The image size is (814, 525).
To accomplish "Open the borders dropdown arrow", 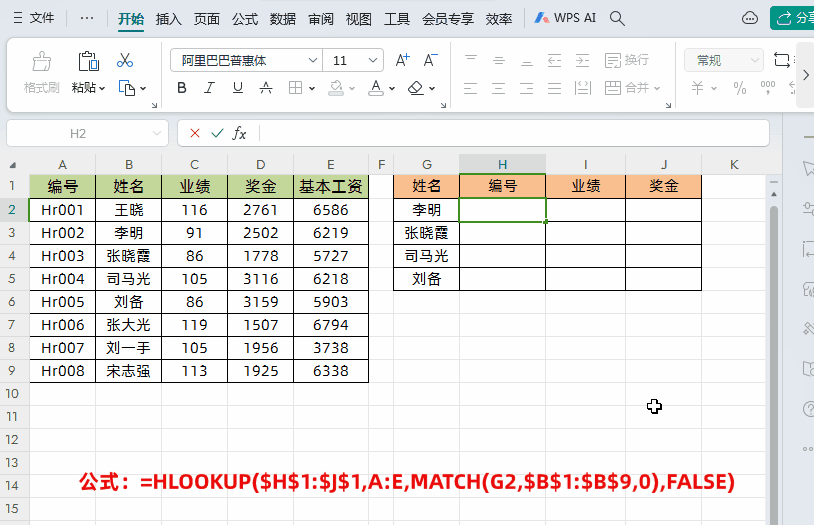I will coord(312,88).
